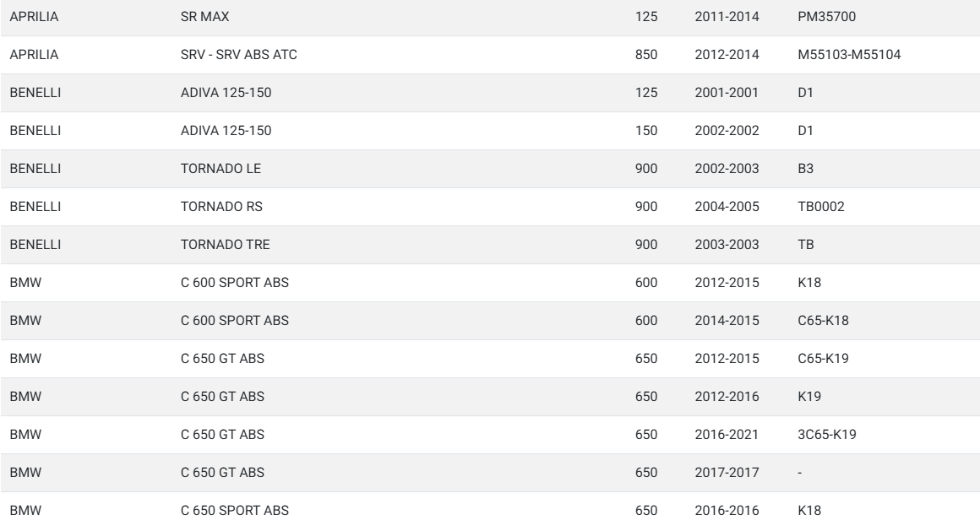Select the TORNADO TRE model cell

pos(225,245)
